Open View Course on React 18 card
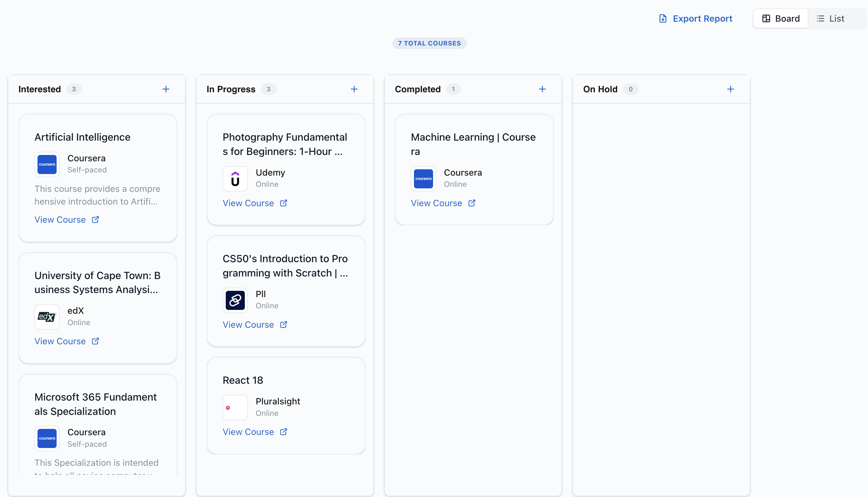868x497 pixels. coord(249,432)
